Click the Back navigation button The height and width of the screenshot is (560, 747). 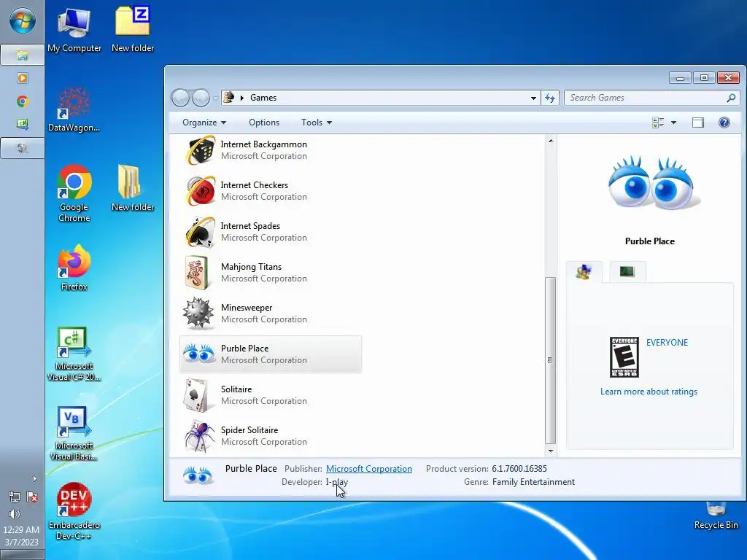181,98
